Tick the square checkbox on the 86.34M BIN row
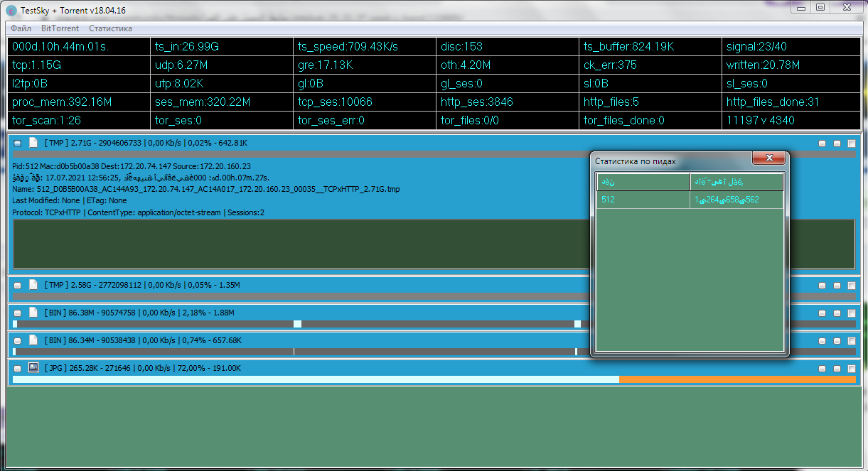This screenshot has width=868, height=471. (852, 341)
